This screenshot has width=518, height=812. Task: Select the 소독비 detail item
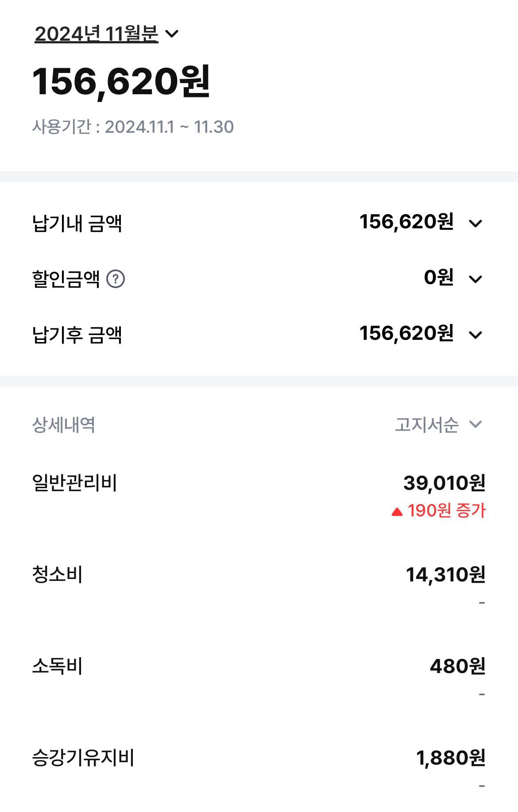58,666
